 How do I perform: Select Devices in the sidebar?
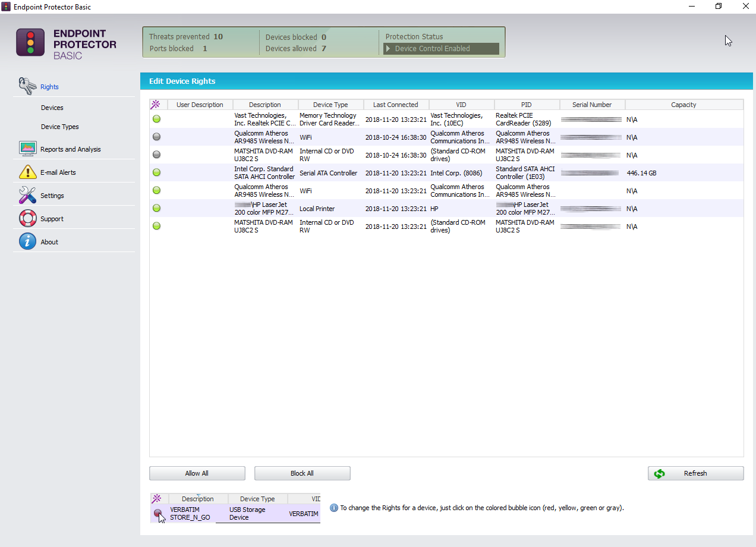[x=52, y=108]
